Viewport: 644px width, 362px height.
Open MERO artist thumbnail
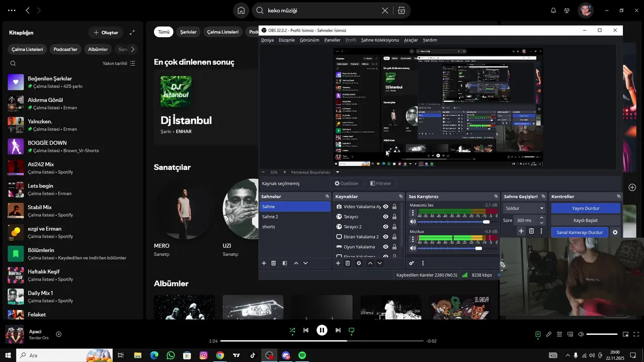coord(184,209)
